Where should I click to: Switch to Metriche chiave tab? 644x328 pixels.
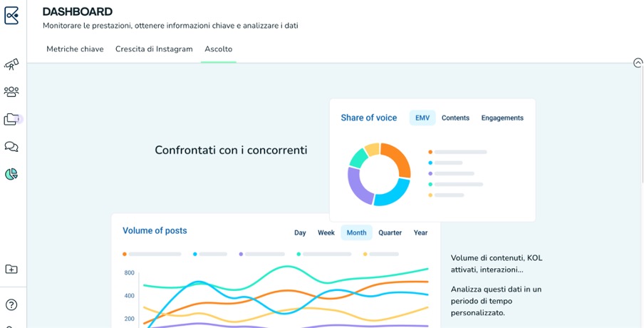(x=75, y=49)
